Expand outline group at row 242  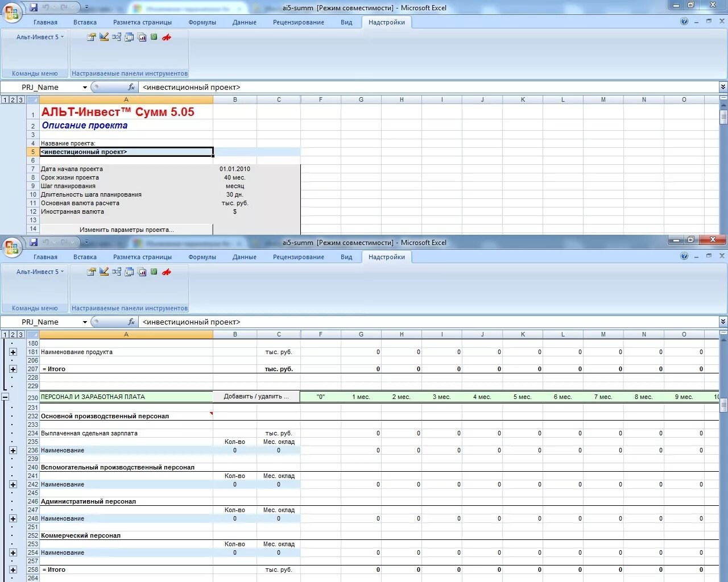[13, 485]
